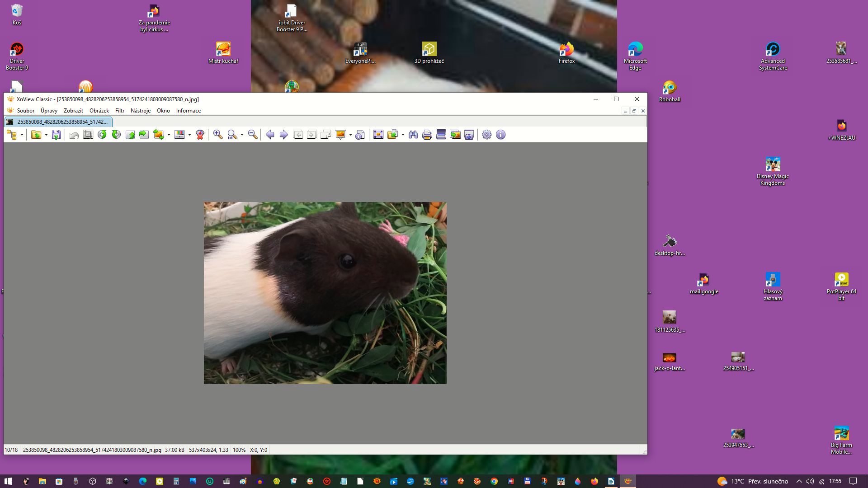Click the previous page icon
The image size is (868, 488).
point(298,135)
